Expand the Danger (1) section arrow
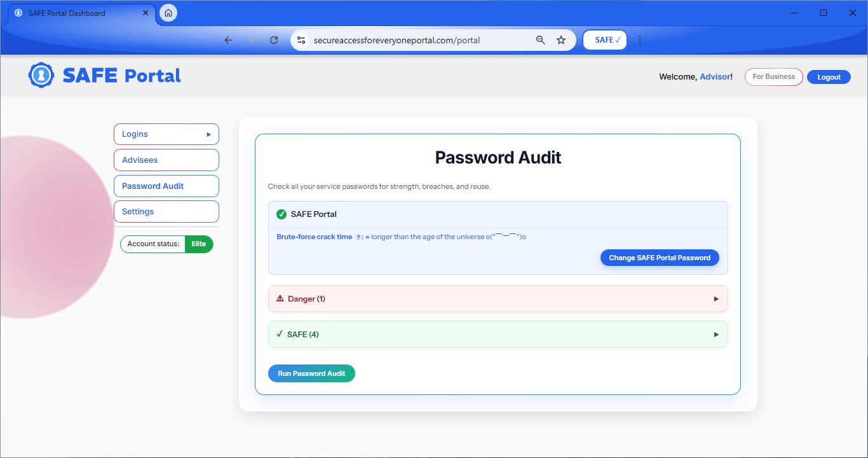The height and width of the screenshot is (458, 868). click(x=716, y=299)
